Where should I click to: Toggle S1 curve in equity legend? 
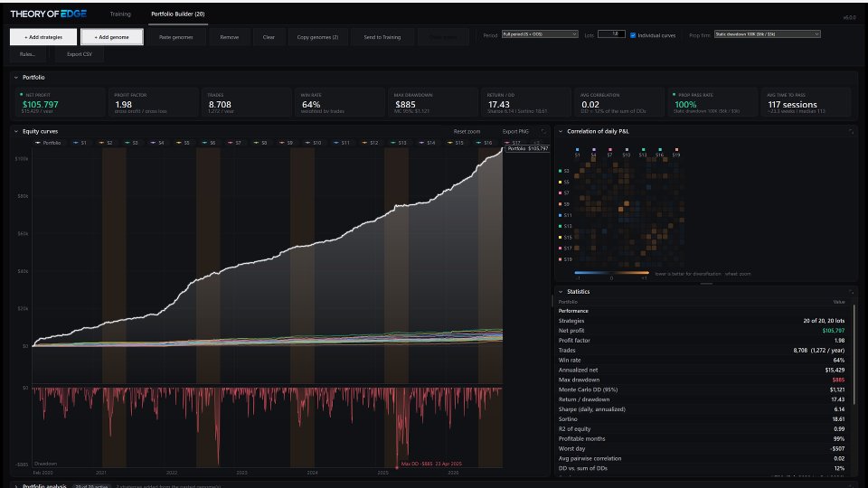(x=80, y=143)
